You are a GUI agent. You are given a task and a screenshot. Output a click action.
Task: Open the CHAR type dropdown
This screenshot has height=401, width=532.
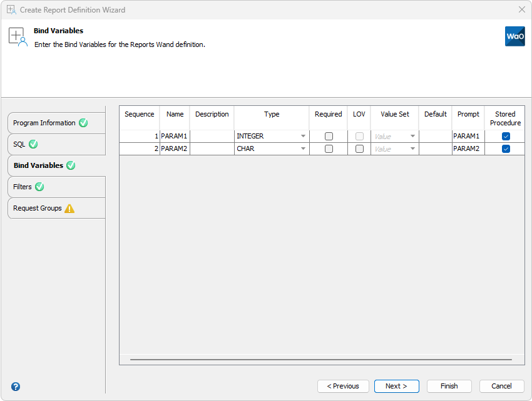click(303, 149)
